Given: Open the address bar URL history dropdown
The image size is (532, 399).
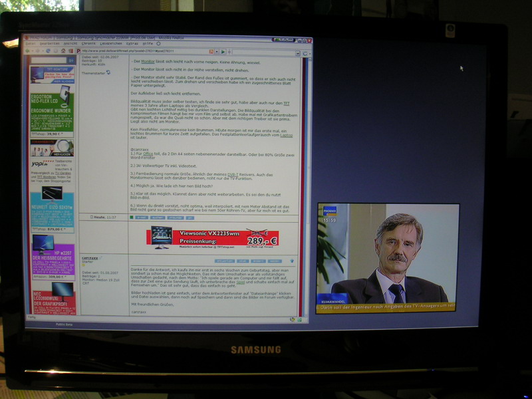Looking at the screenshot, I should (217, 51).
